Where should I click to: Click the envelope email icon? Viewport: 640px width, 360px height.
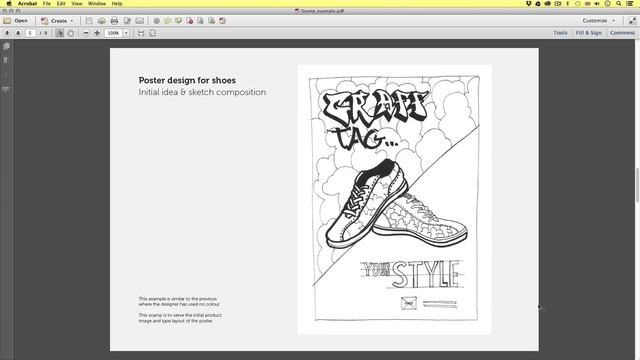[x=140, y=20]
